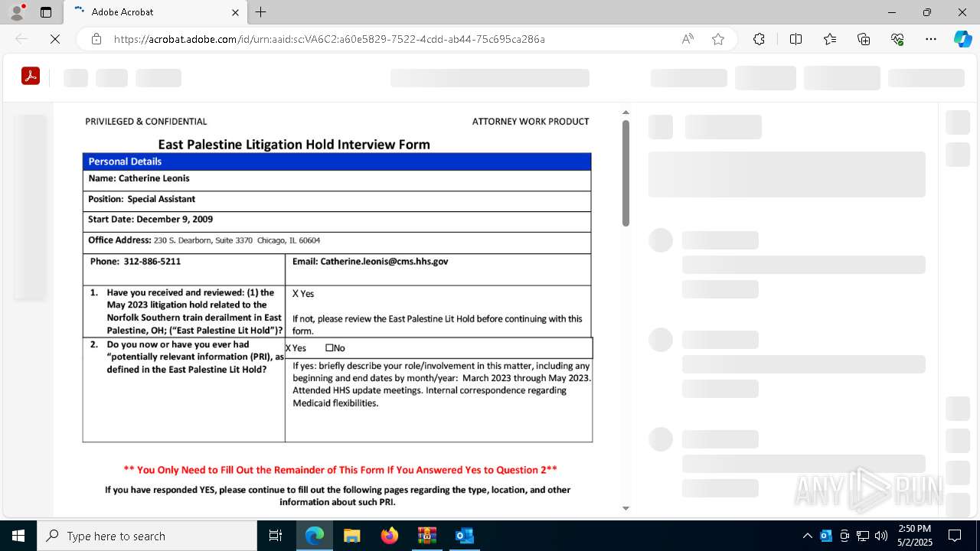Image resolution: width=980 pixels, height=551 pixels.
Task: Click the form title 'East Palestine Litigation Hold Interview Form'
Action: [294, 145]
